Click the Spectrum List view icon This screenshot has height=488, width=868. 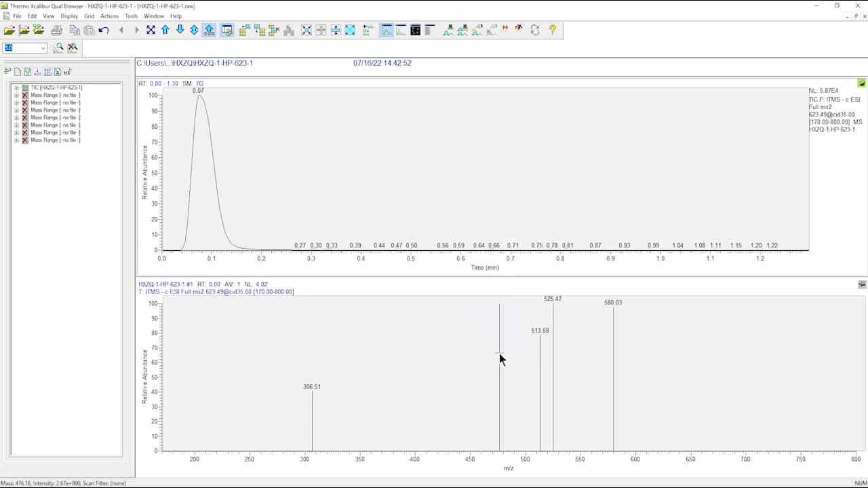tap(429, 30)
